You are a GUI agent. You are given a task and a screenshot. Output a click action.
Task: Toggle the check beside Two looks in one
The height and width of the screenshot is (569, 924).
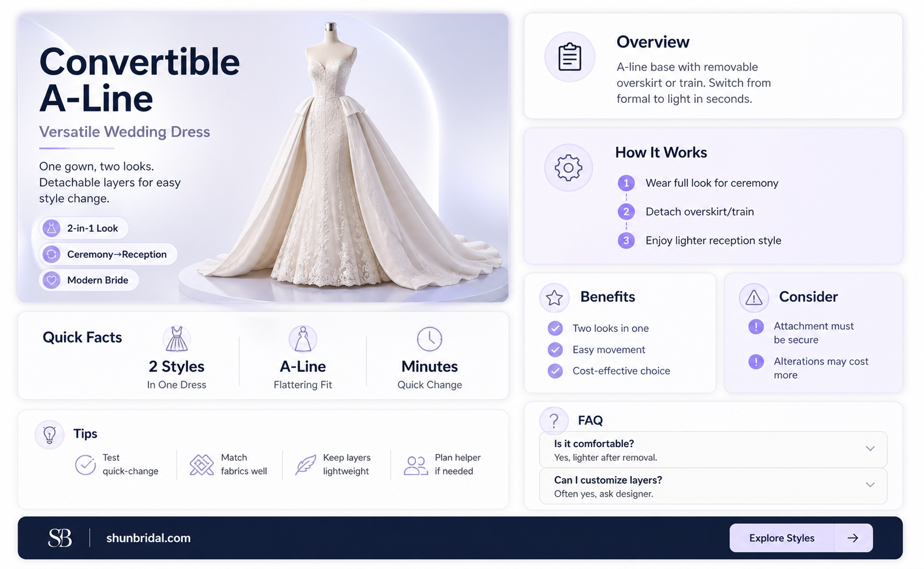click(555, 328)
